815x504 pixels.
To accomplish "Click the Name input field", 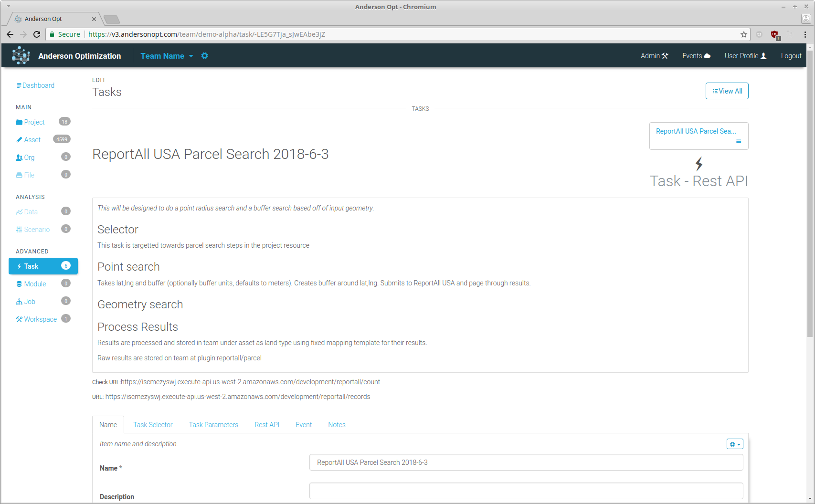I will click(526, 462).
